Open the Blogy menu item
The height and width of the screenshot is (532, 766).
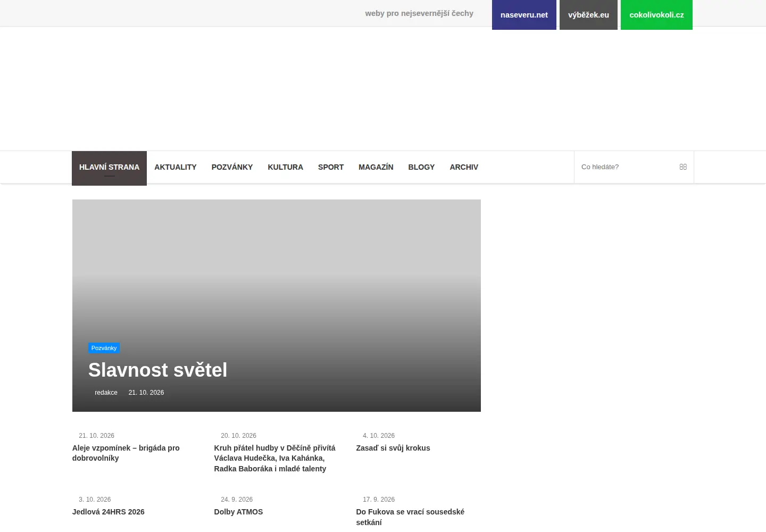click(421, 167)
